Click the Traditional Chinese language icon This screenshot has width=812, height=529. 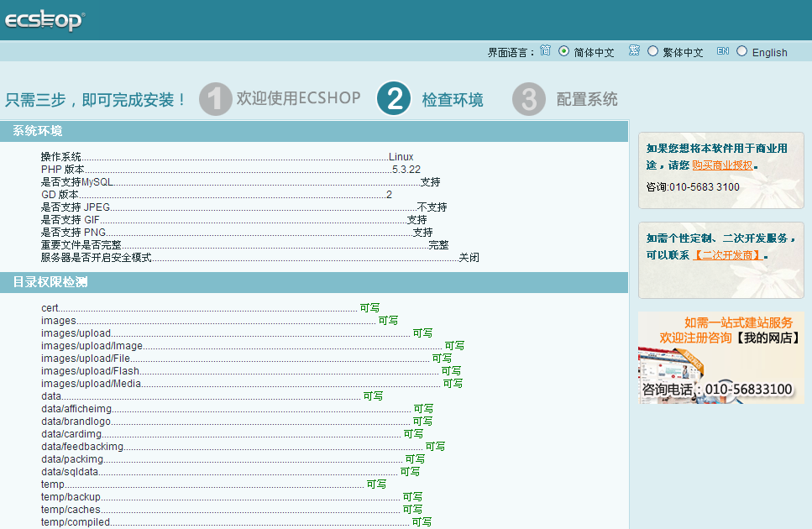click(634, 51)
